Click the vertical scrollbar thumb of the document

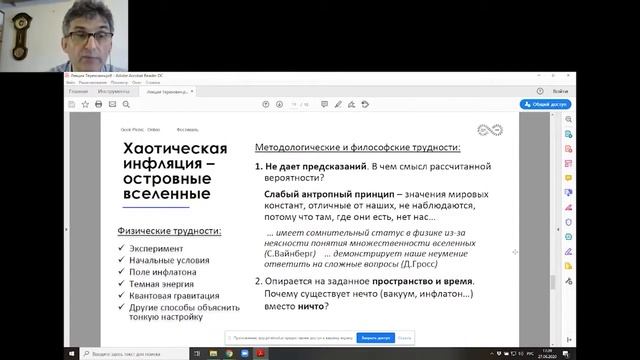(x=553, y=282)
